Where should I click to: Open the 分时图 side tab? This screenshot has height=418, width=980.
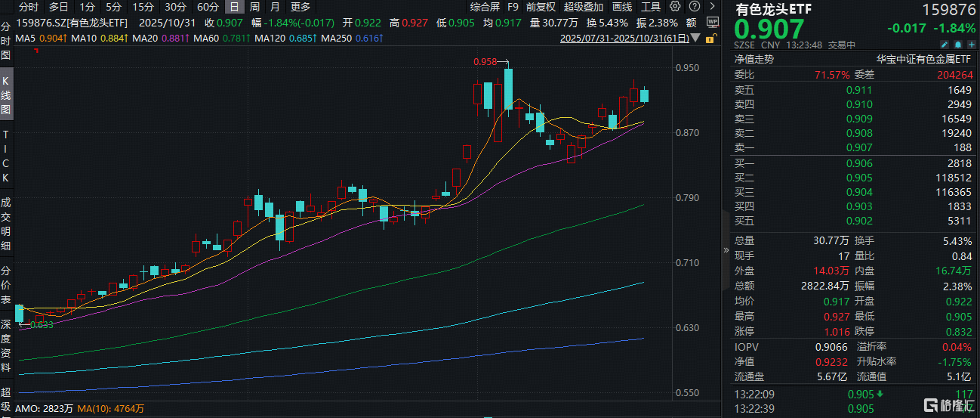[x=6, y=40]
